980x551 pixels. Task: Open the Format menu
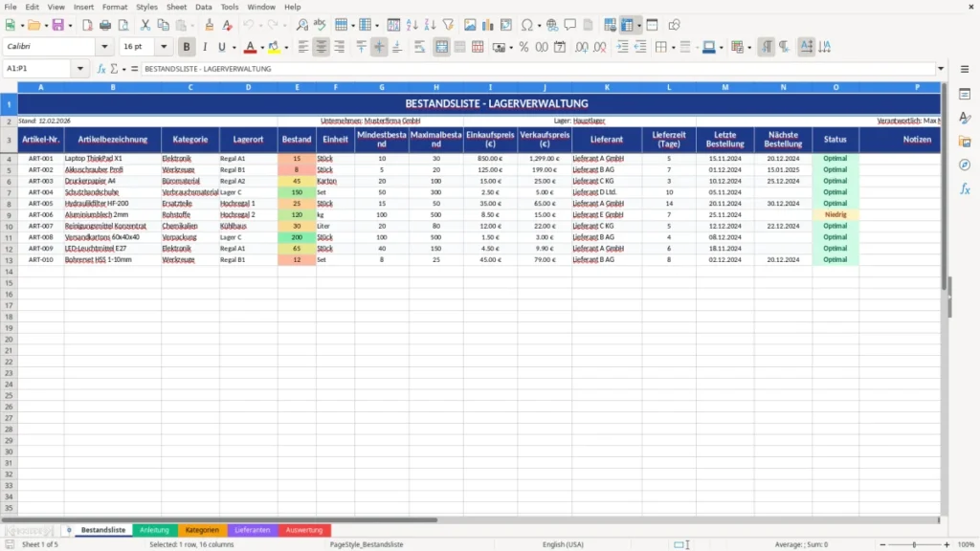(115, 7)
